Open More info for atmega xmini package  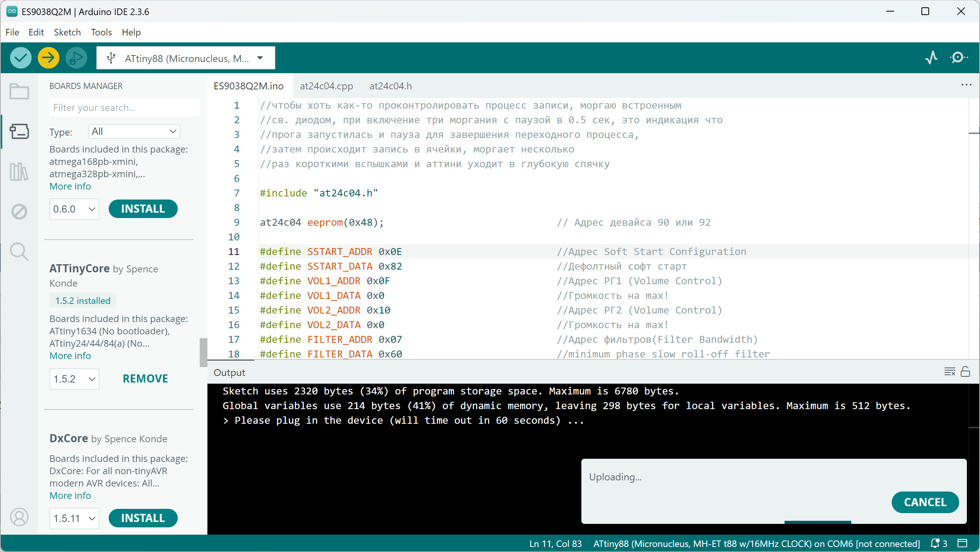coord(70,186)
